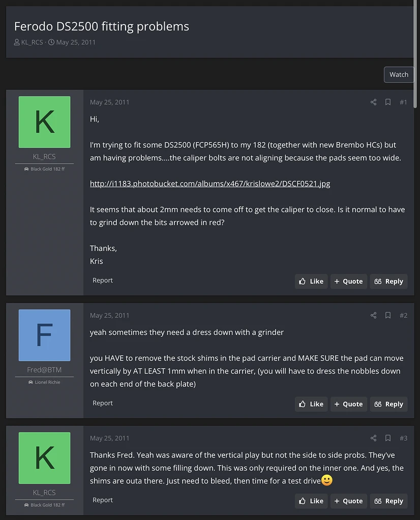Bookmark post #2
The image size is (420, 520).
[387, 315]
